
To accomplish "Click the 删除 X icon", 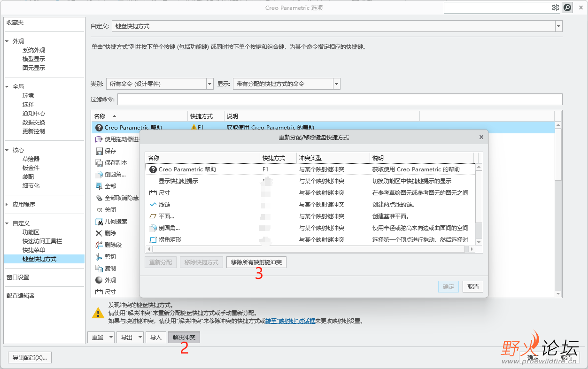I will click(x=99, y=233).
